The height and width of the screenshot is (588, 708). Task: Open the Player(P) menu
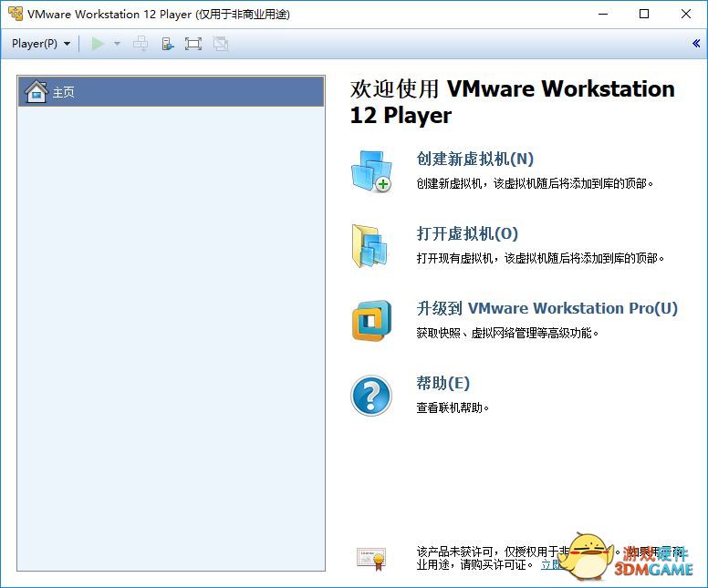tap(41, 44)
